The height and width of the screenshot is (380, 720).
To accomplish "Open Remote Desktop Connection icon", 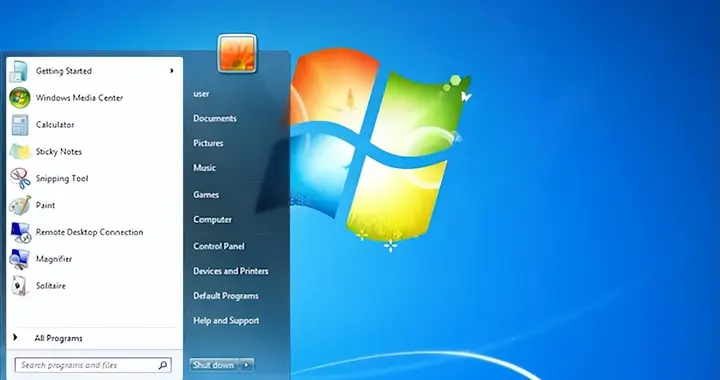I will point(21,232).
